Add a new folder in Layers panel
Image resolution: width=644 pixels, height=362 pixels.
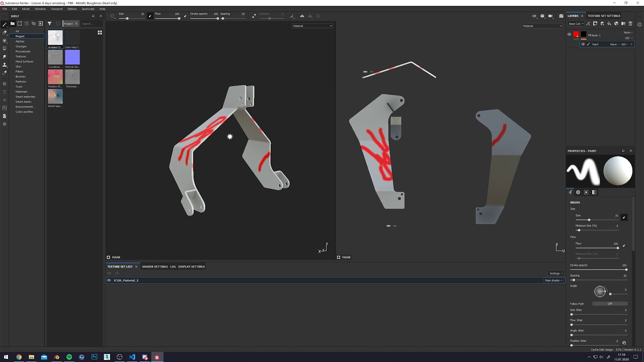[x=623, y=24]
